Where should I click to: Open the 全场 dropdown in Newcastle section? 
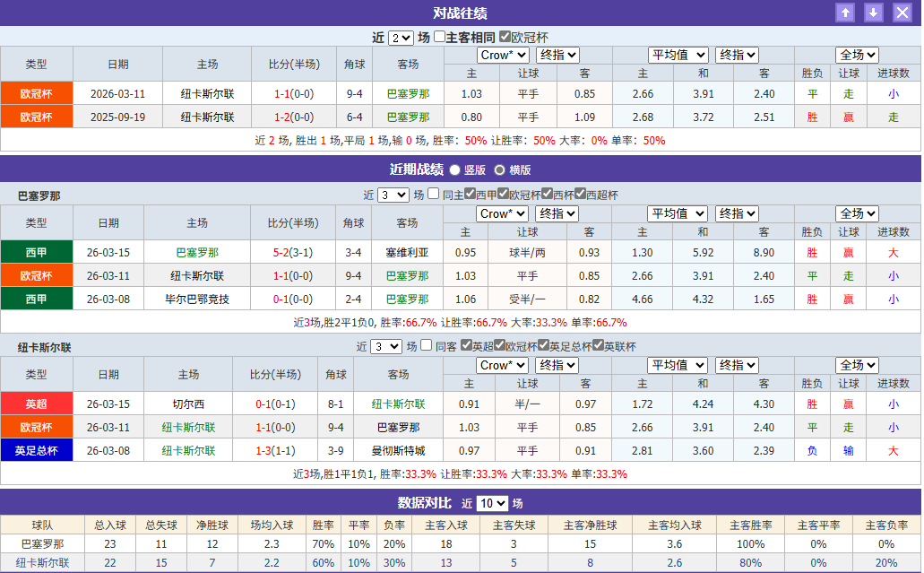[857, 365]
